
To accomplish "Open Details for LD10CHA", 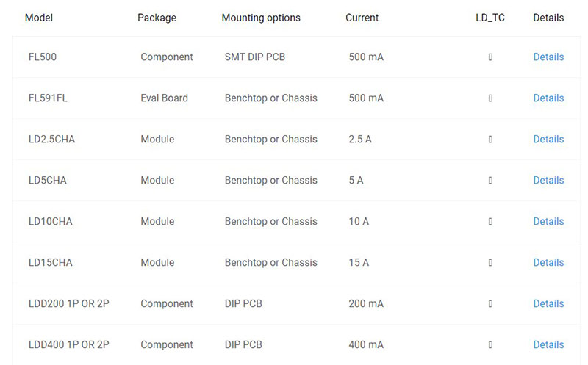I will pos(548,222).
